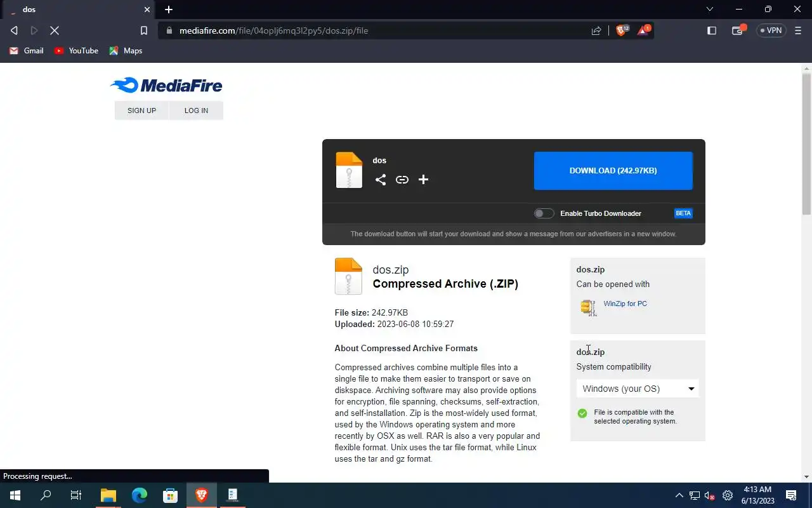Open YouTube bookmark
The width and height of the screenshot is (812, 508).
pyautogui.click(x=76, y=51)
